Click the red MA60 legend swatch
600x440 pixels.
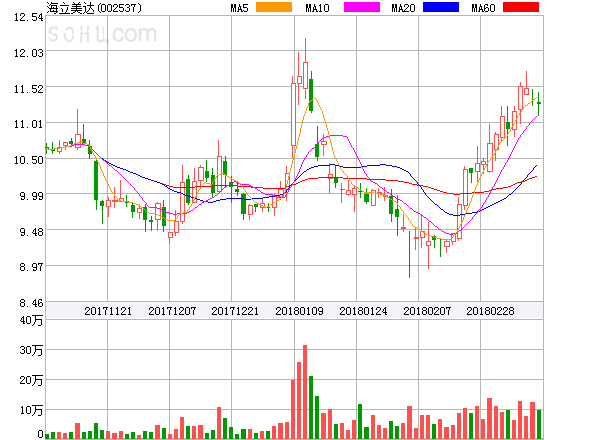pos(521,7)
